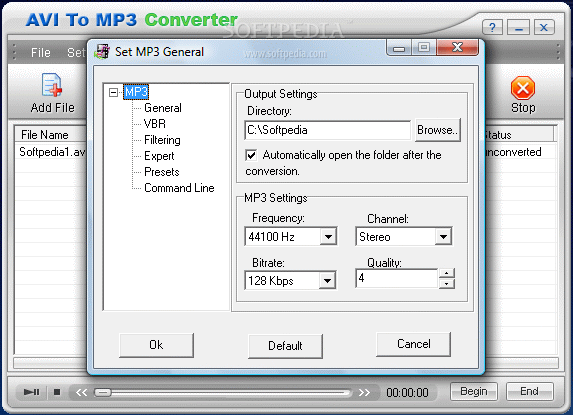Minimize the Set MP3 General dialog
This screenshot has width=573, height=415.
point(399,47)
